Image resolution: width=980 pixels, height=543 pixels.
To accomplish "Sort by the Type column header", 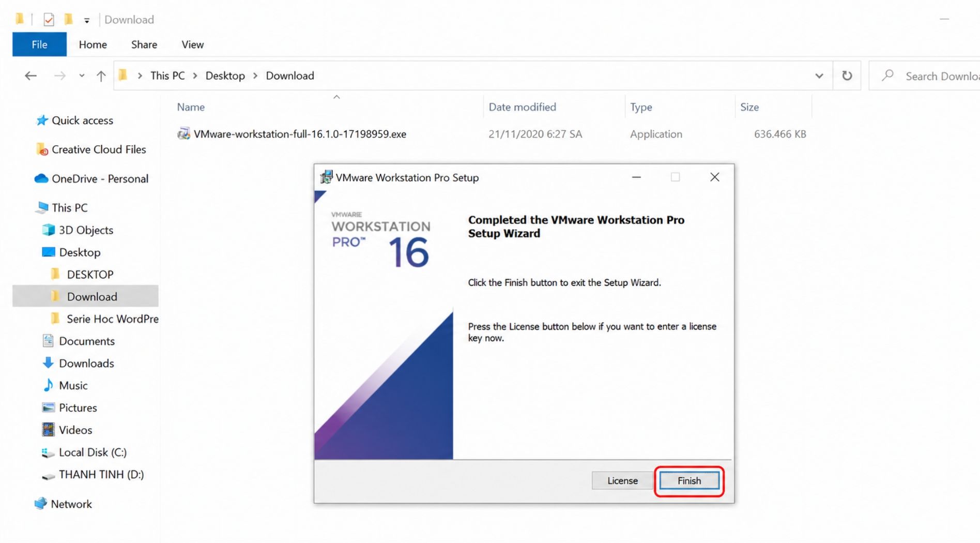I will tap(641, 107).
